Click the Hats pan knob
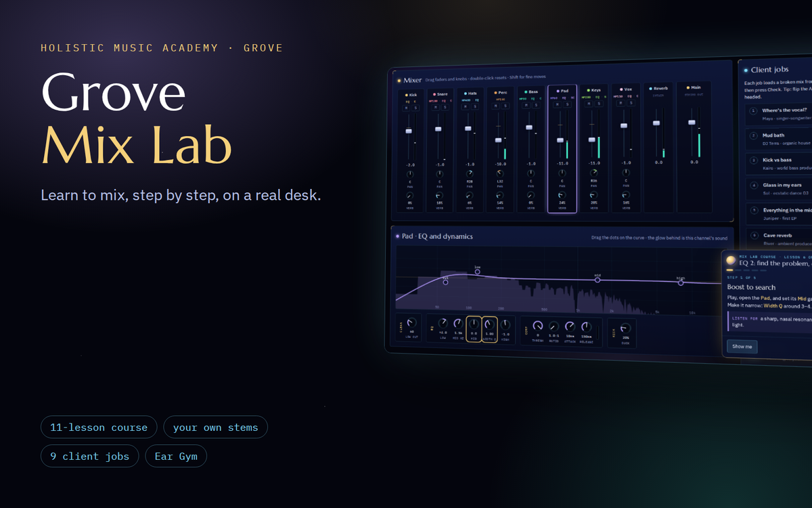 (x=470, y=173)
